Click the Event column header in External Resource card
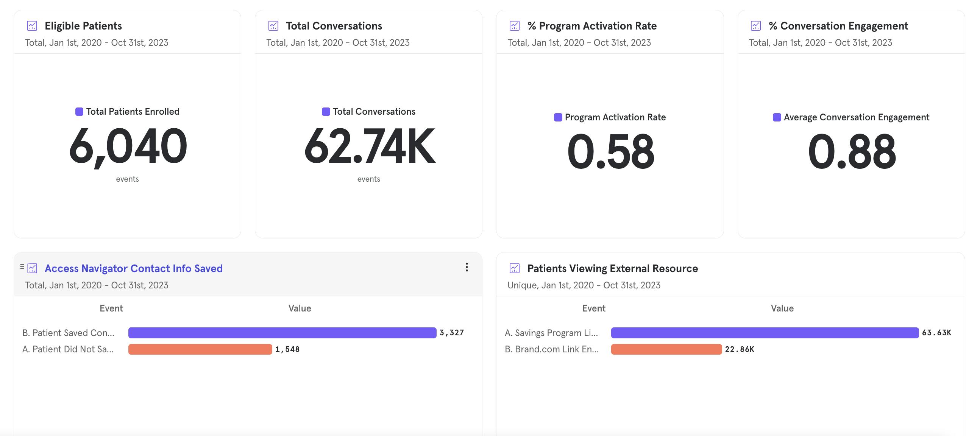Viewport: 980px width, 436px height. click(x=594, y=308)
